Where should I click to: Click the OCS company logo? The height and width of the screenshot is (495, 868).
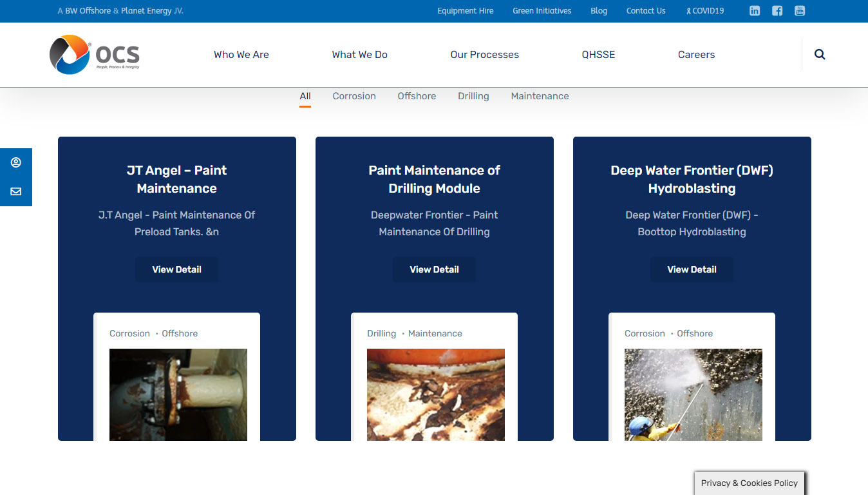(94, 54)
